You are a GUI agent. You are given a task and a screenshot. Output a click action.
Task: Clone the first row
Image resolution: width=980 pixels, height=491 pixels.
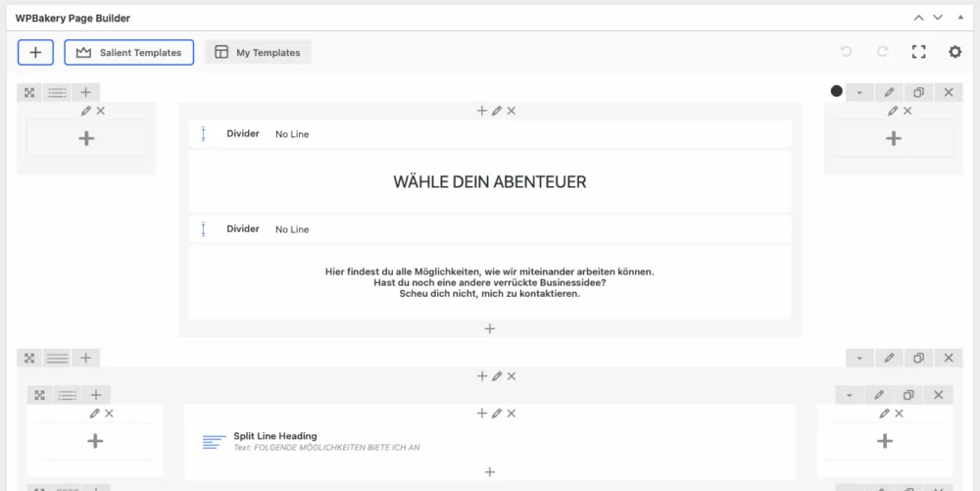click(918, 92)
